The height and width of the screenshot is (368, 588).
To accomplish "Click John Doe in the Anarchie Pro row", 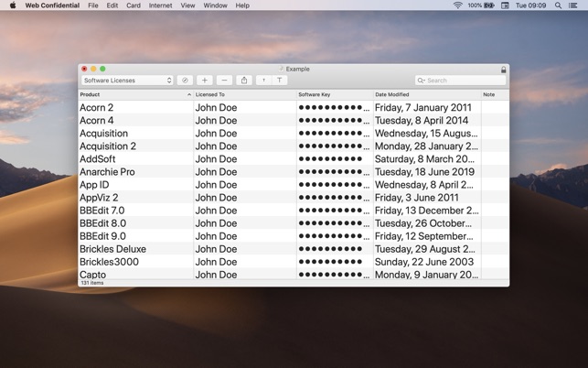I will 216,172.
